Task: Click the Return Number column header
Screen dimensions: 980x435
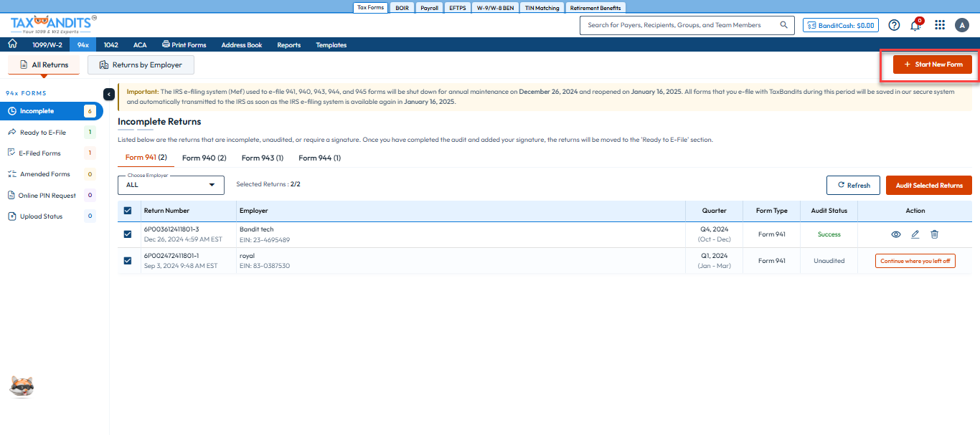Action: 166,211
